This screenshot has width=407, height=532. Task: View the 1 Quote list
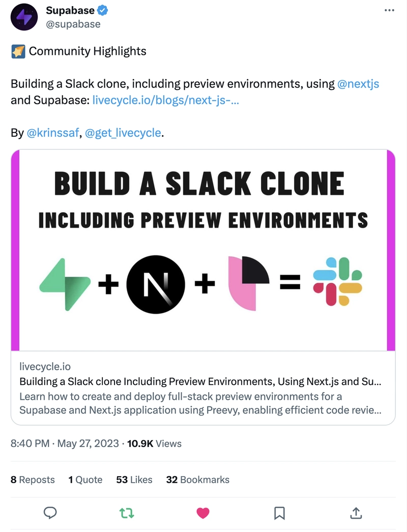85,480
